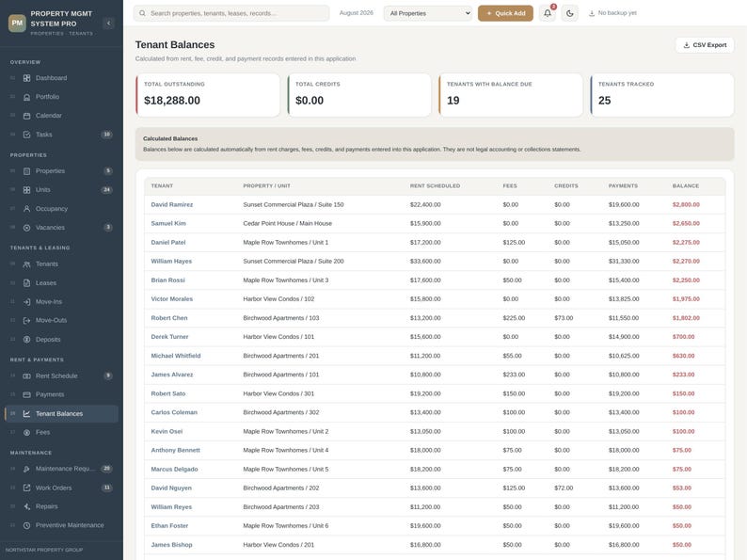Select the Tenant Balances menu item
The height and width of the screenshot is (560, 747).
[61, 414]
